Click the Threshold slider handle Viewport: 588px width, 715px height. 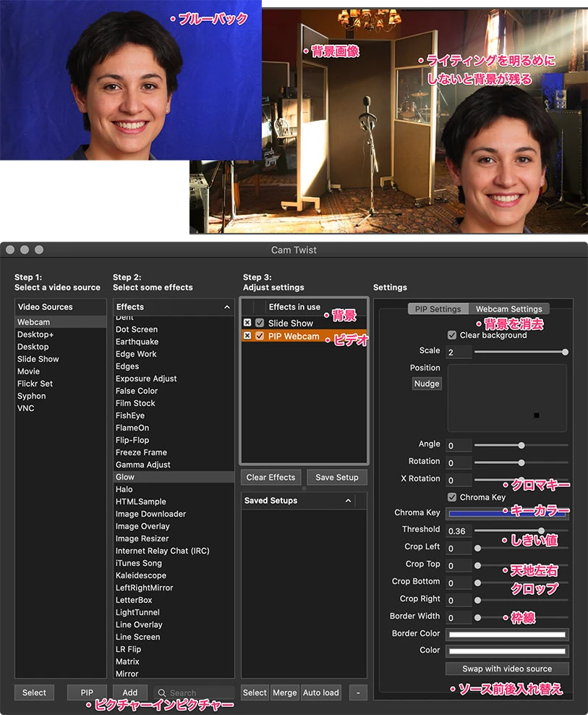tap(541, 530)
